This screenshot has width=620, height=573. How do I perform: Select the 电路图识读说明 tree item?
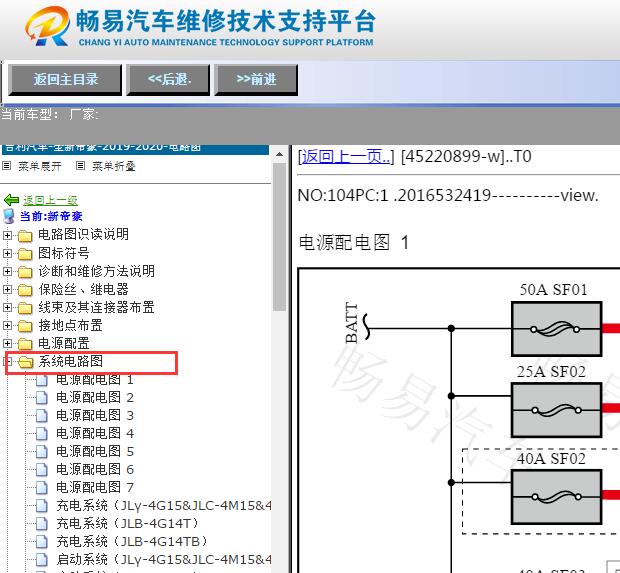click(83, 234)
